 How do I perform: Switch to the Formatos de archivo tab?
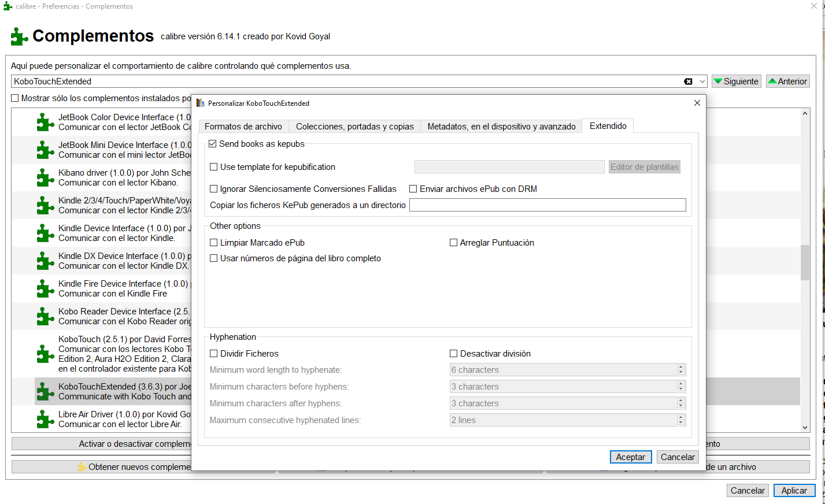click(x=243, y=127)
